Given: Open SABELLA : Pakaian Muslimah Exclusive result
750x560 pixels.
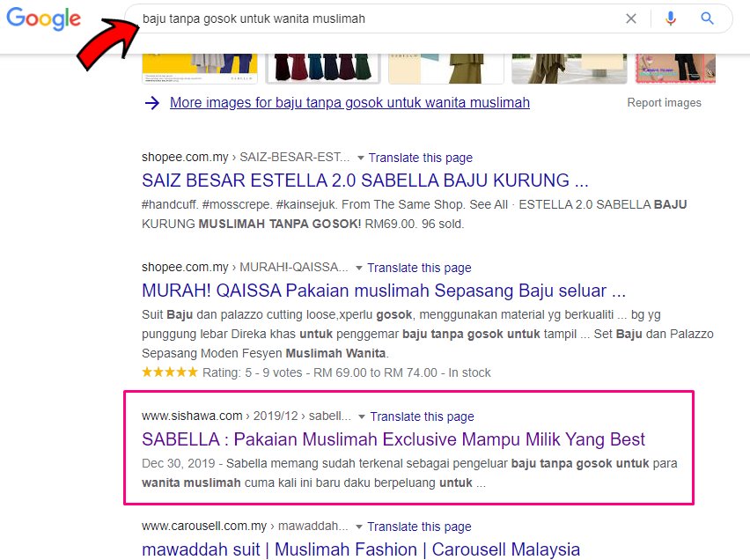Looking at the screenshot, I should pyautogui.click(x=393, y=439).
